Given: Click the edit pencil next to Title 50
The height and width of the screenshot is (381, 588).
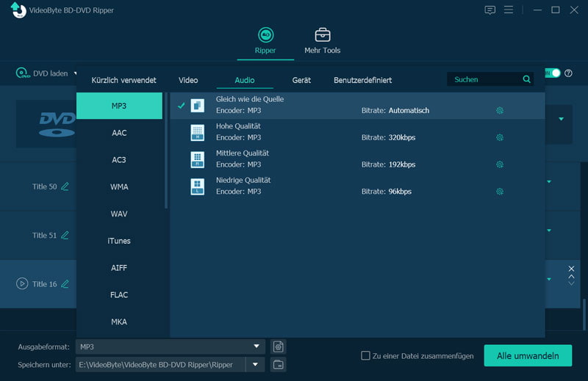Looking at the screenshot, I should point(65,186).
